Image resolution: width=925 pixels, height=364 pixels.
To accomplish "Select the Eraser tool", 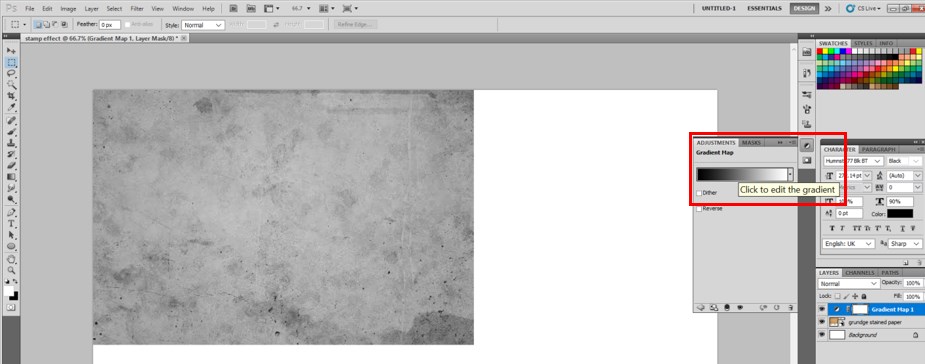I will point(11,165).
